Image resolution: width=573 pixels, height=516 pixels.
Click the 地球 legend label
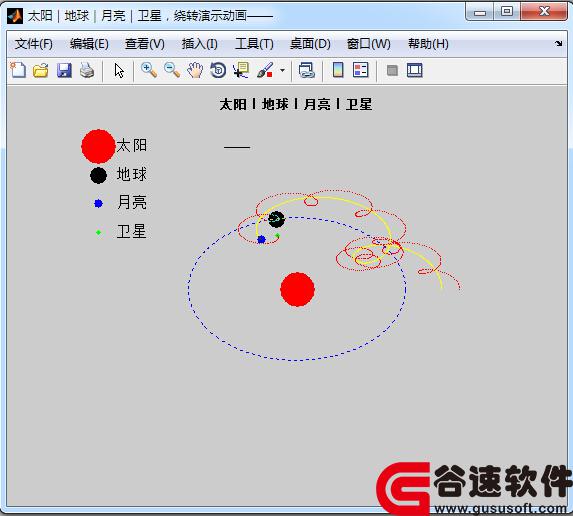coord(132,174)
